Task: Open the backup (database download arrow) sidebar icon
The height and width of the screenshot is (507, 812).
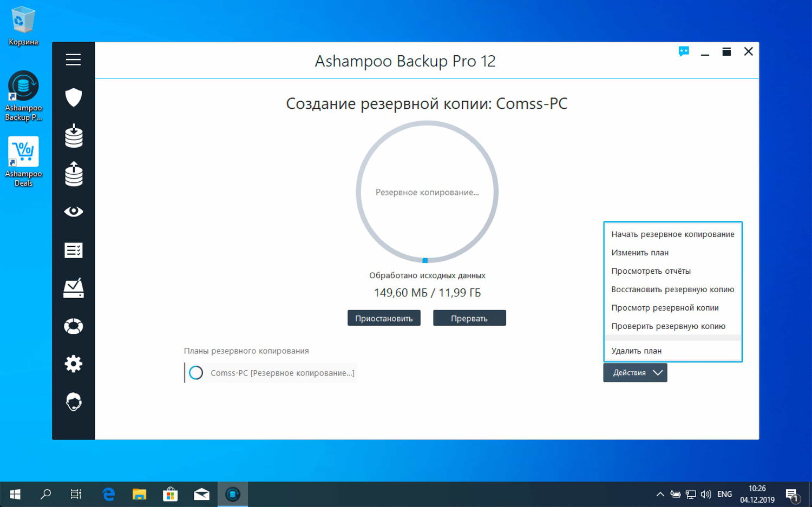Action: coord(74,136)
